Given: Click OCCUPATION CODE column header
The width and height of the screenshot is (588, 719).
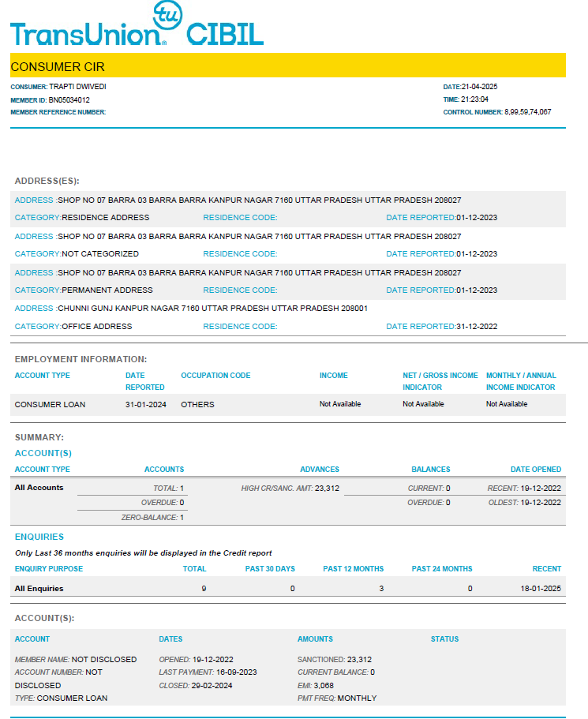Looking at the screenshot, I should coord(215,376).
